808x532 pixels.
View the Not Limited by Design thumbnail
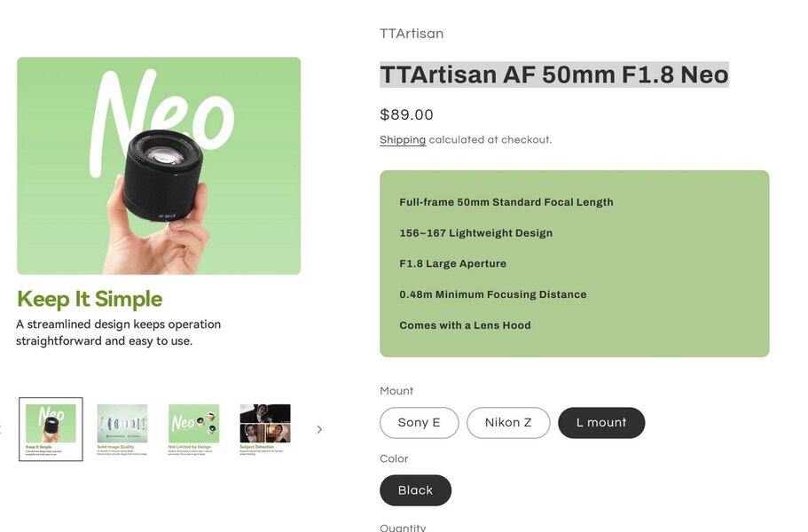point(193,429)
